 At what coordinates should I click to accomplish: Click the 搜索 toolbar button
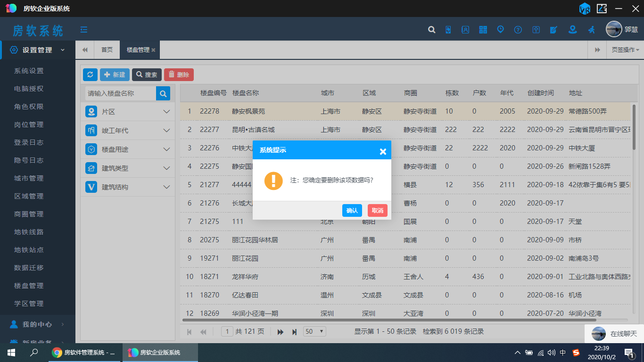point(147,74)
